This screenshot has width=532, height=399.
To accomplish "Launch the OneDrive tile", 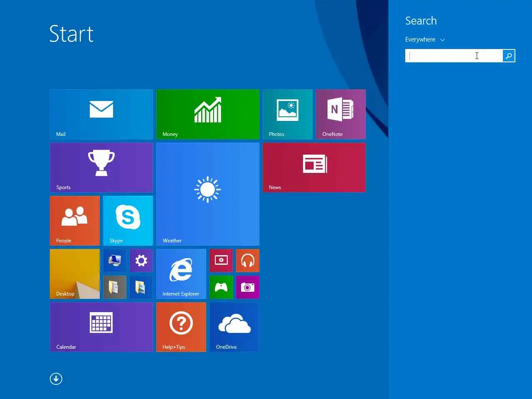I will tap(234, 327).
